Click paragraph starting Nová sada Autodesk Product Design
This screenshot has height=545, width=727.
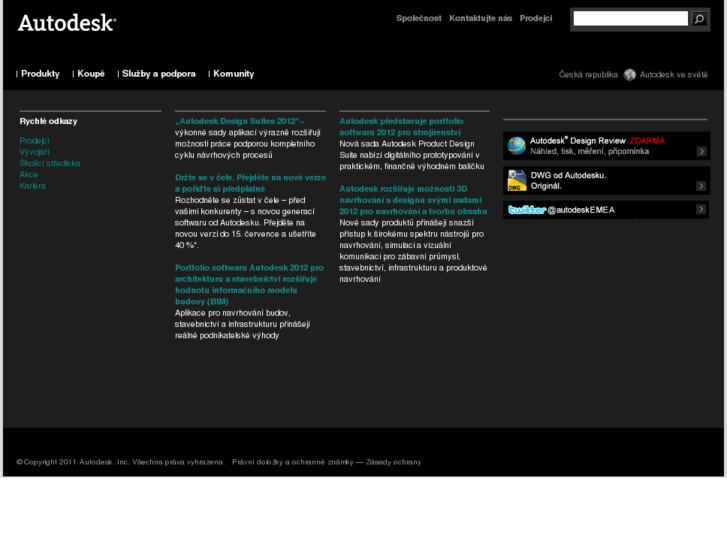click(x=412, y=155)
